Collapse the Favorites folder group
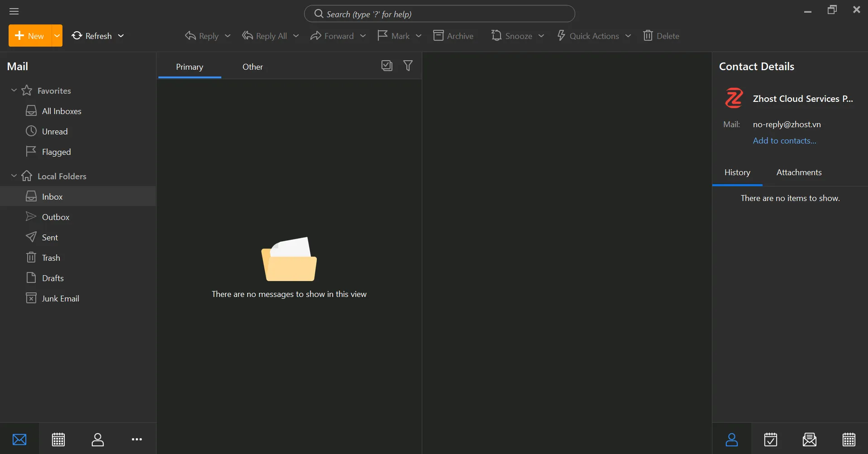Screen dimensions: 868x454 [x=14, y=91]
